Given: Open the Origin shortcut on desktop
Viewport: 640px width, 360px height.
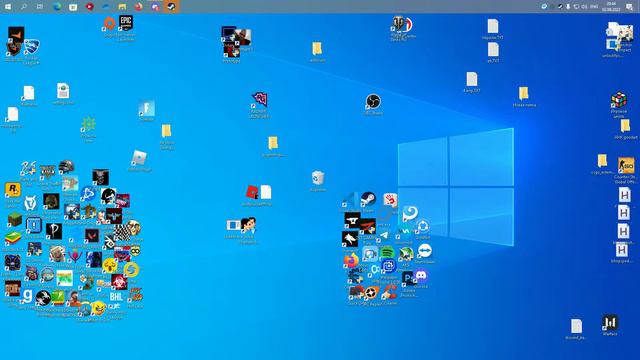Looking at the screenshot, I should coord(109,23).
